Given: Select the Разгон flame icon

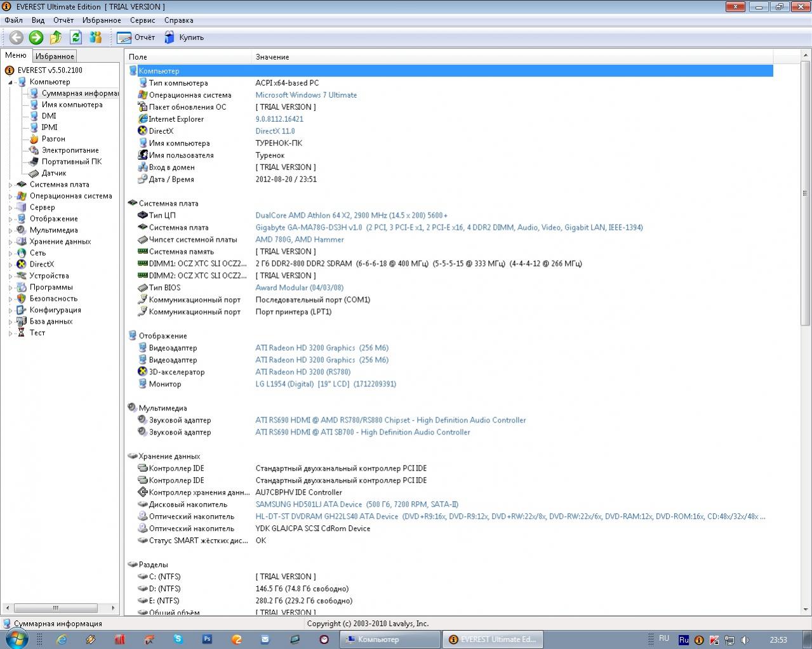Looking at the screenshot, I should pyautogui.click(x=34, y=139).
